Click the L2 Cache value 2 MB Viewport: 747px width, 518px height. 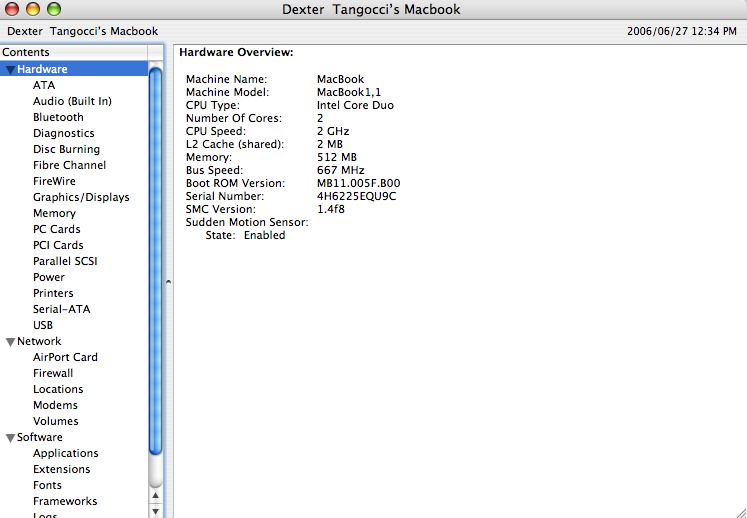click(x=330, y=144)
